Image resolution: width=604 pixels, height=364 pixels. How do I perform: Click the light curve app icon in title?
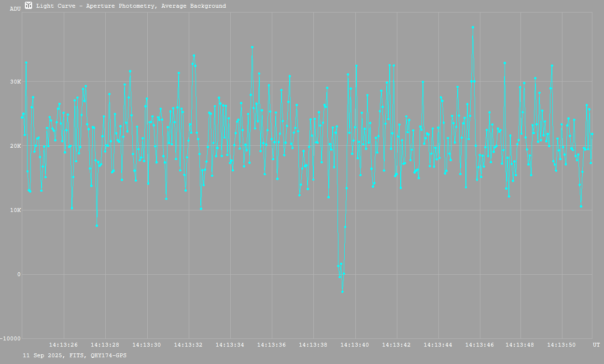point(28,5)
